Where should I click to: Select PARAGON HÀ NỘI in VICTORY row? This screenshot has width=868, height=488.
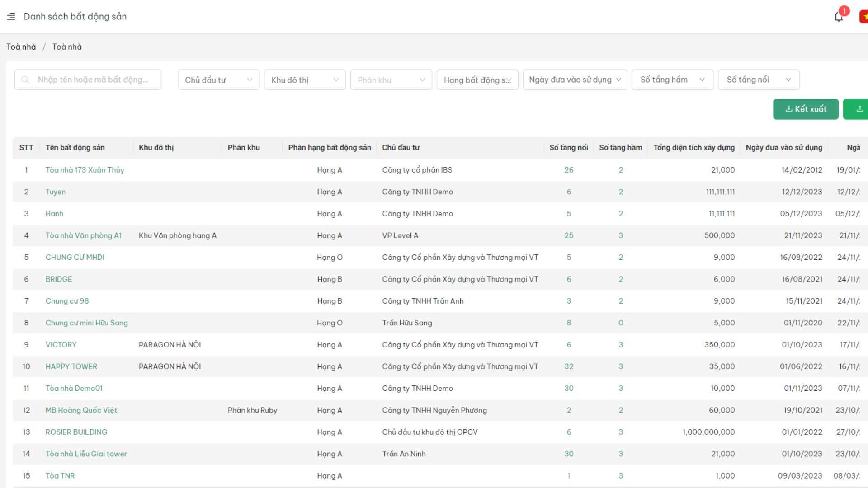[170, 345]
